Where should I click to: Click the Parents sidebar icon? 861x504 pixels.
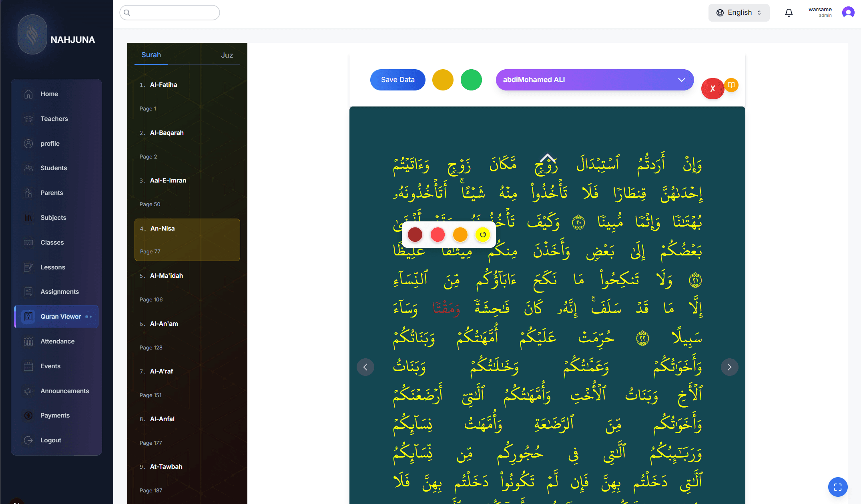(28, 193)
